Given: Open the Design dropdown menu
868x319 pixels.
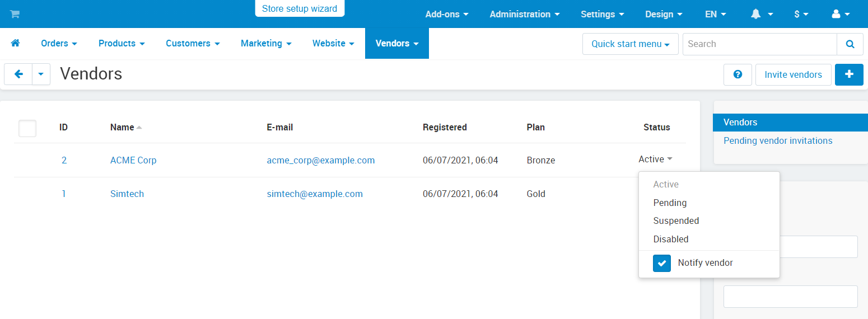Looking at the screenshot, I should tap(664, 14).
